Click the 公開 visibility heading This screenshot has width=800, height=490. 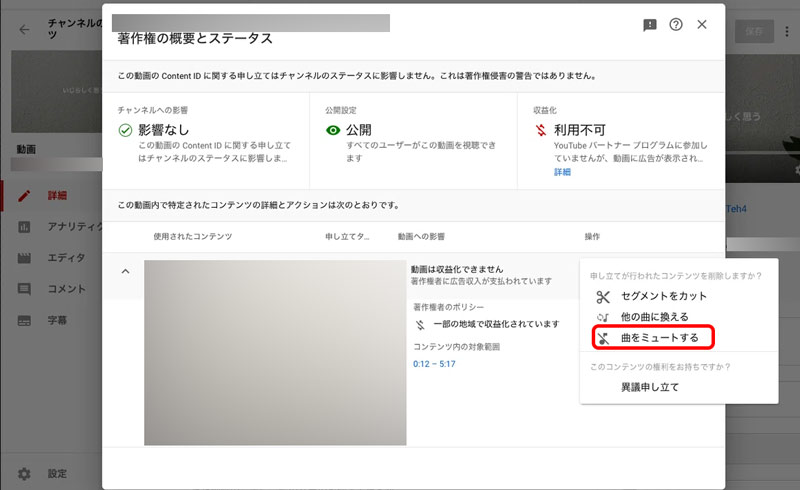(359, 130)
